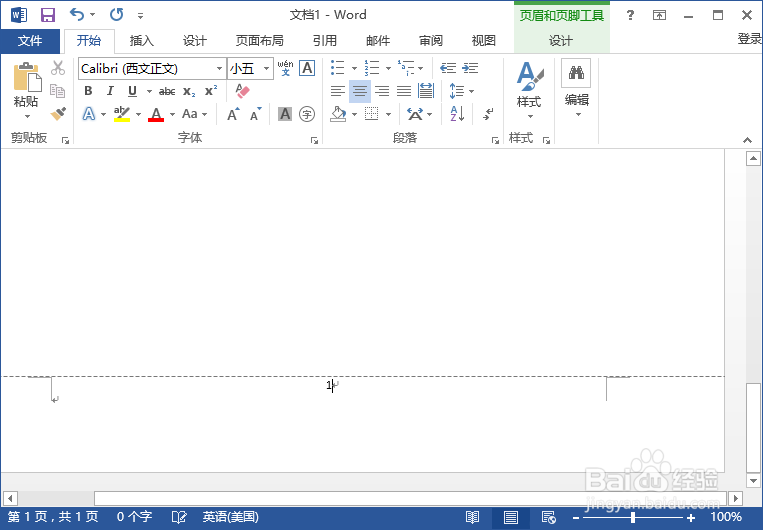Click the word count 0 个字
This screenshot has height=530, width=763.
tap(134, 517)
